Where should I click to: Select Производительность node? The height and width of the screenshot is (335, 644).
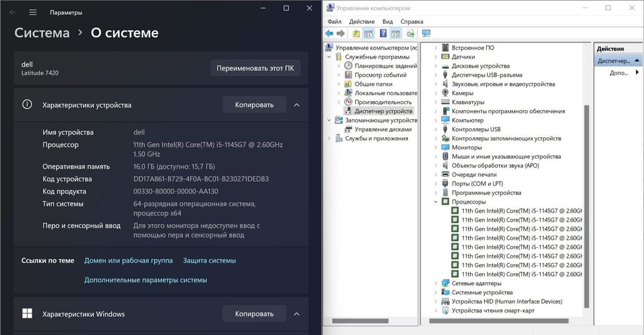[x=383, y=102]
